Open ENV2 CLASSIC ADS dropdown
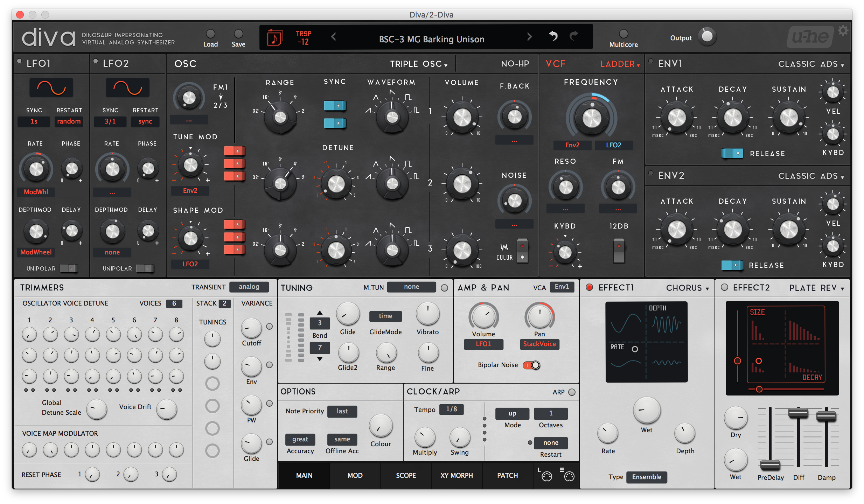Screen dimensions: 864x504 (x=811, y=176)
